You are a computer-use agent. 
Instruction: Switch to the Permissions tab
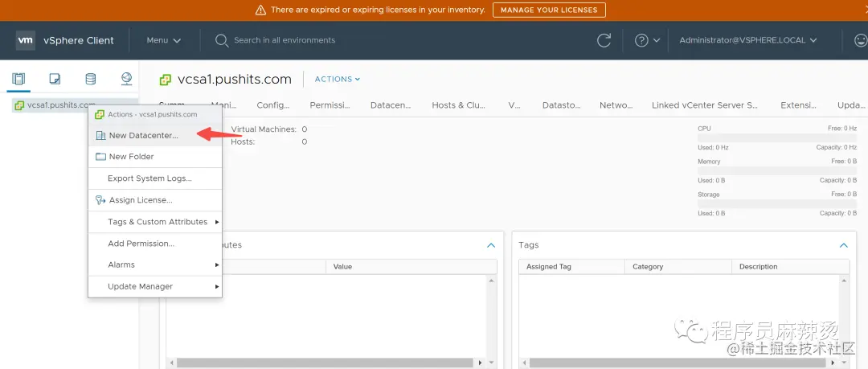click(330, 105)
